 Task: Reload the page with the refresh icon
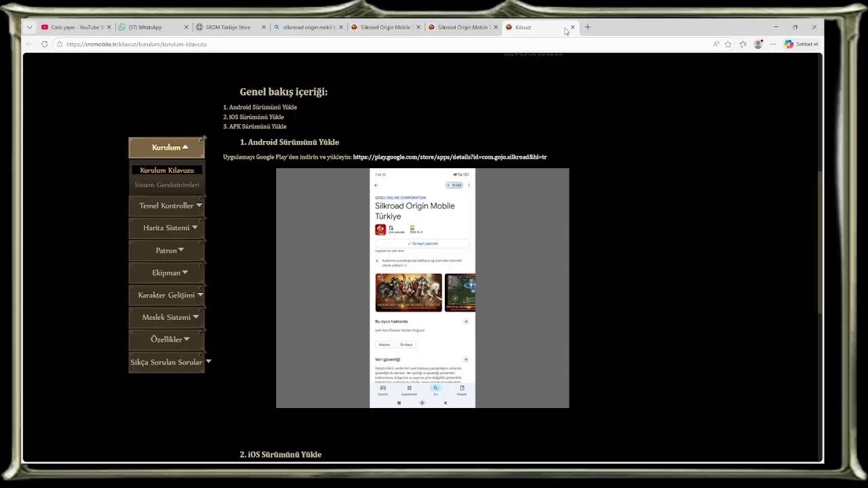45,44
